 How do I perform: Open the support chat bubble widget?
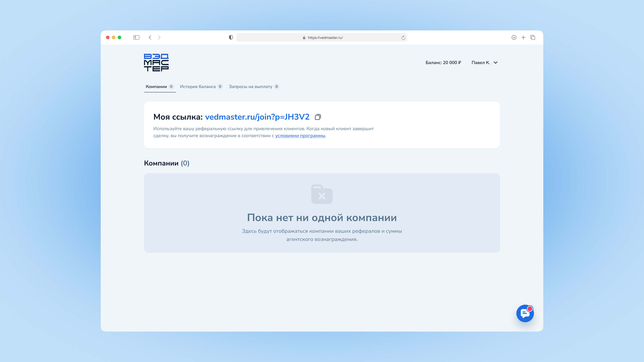coord(525,313)
